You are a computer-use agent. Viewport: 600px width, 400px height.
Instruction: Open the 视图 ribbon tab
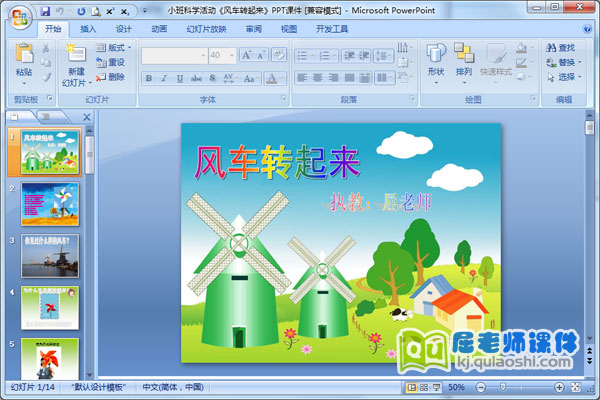(x=289, y=29)
